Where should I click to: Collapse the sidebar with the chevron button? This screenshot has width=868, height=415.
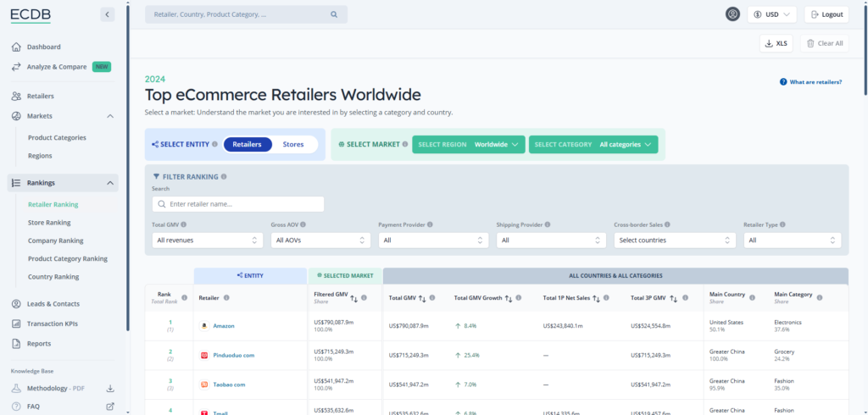click(107, 14)
